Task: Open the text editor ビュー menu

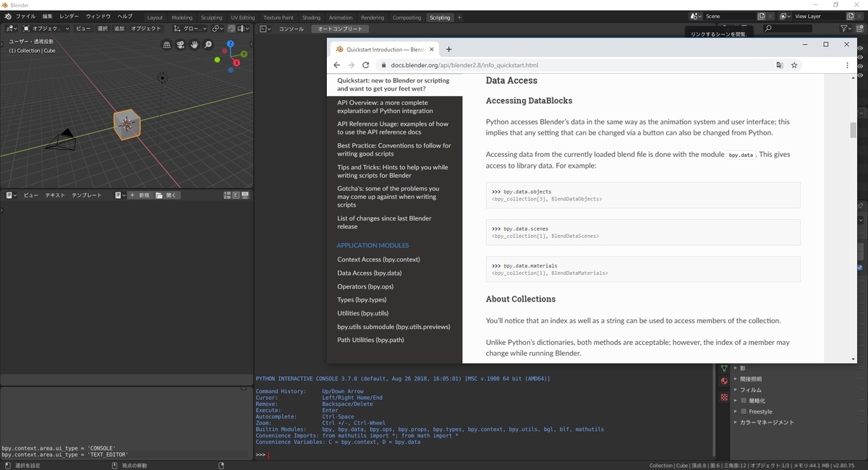Action: tap(31, 195)
